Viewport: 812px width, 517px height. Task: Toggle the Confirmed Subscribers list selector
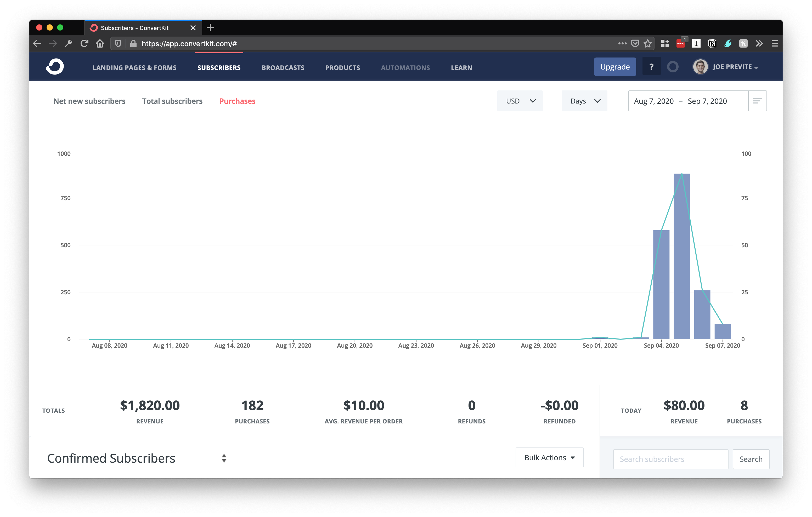[x=224, y=458]
